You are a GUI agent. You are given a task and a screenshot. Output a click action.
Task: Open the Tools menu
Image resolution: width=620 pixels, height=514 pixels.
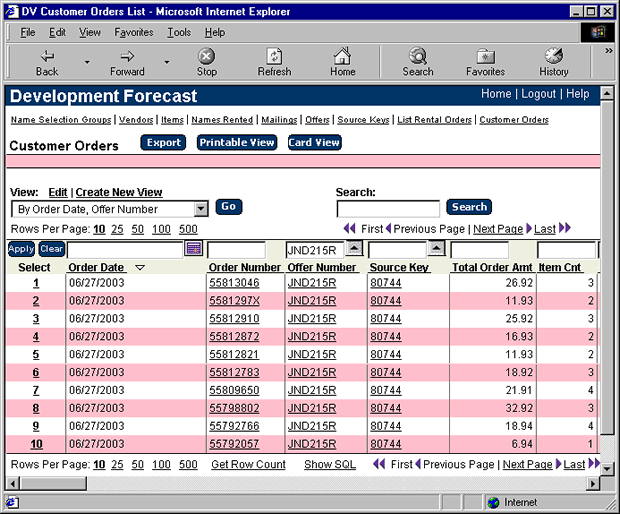coord(179,32)
